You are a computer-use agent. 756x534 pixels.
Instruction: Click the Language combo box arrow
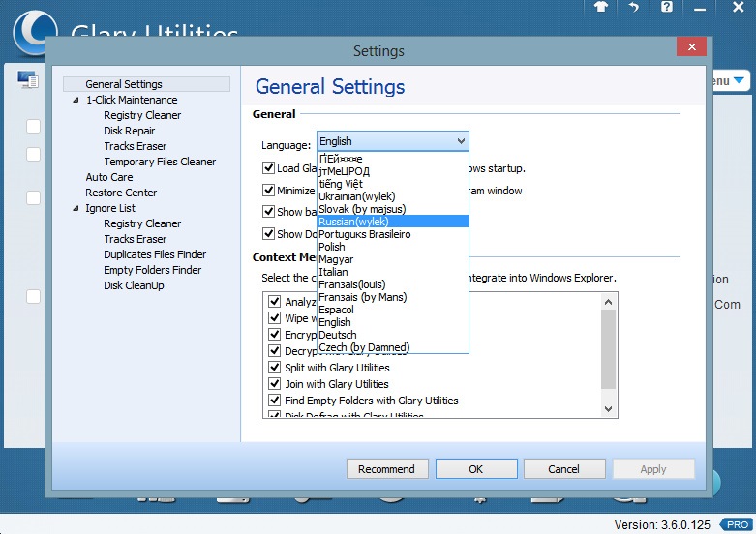(x=460, y=141)
